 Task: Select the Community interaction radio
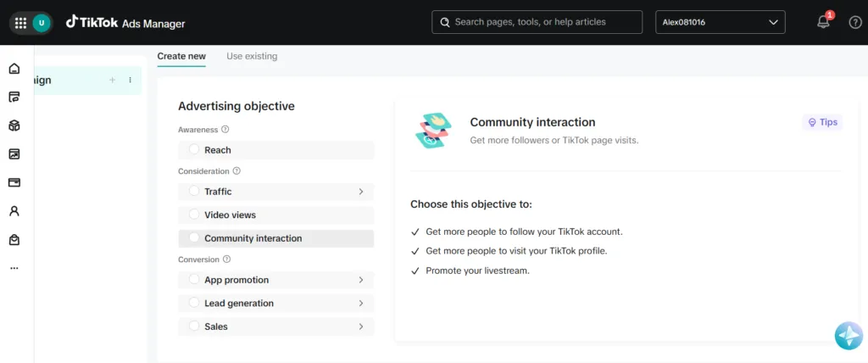194,237
